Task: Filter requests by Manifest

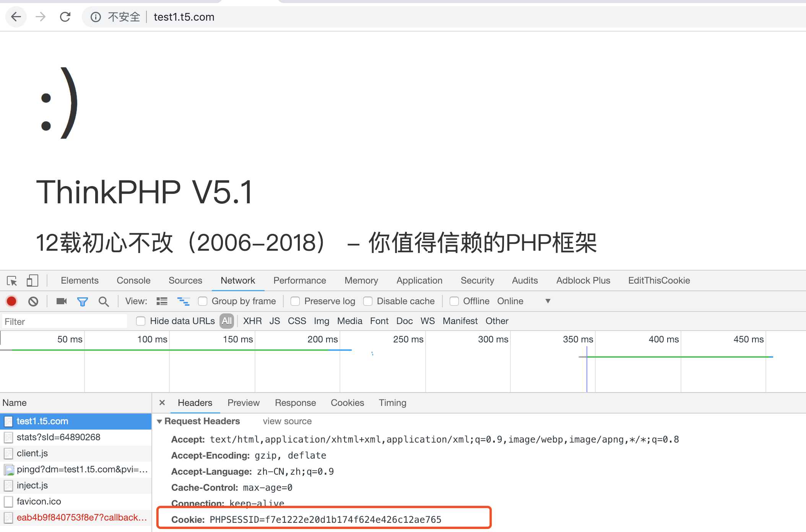Action: point(460,321)
